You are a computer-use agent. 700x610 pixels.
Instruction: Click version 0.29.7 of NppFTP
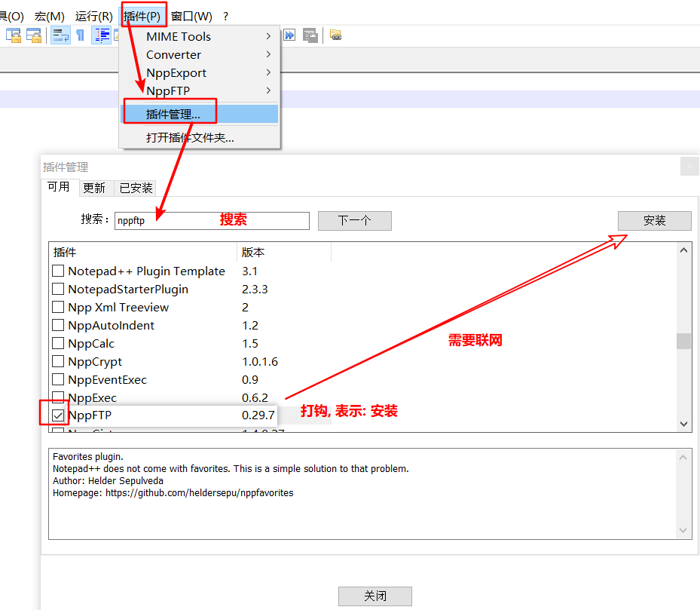click(258, 415)
